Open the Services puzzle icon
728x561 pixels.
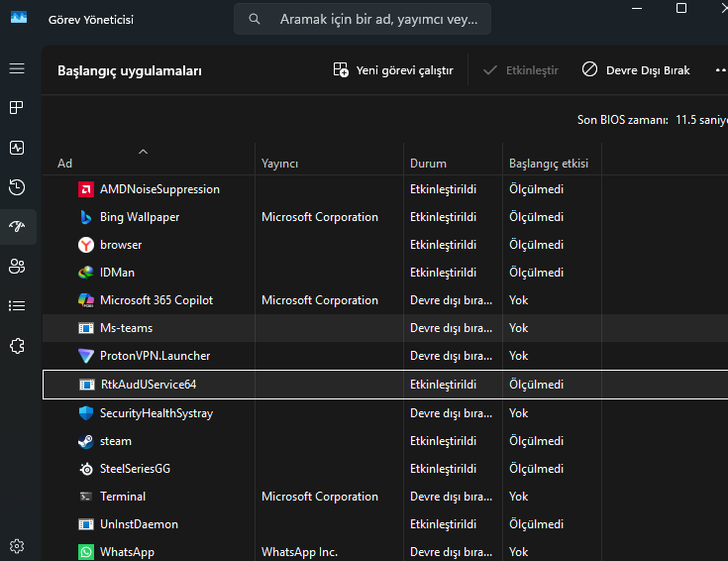[17, 345]
